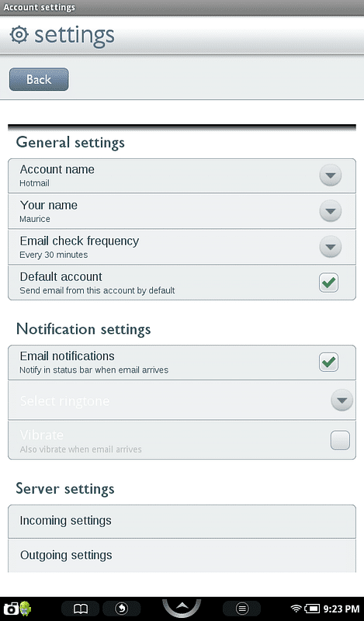Toggle the Vibrate checkbox

340,440
